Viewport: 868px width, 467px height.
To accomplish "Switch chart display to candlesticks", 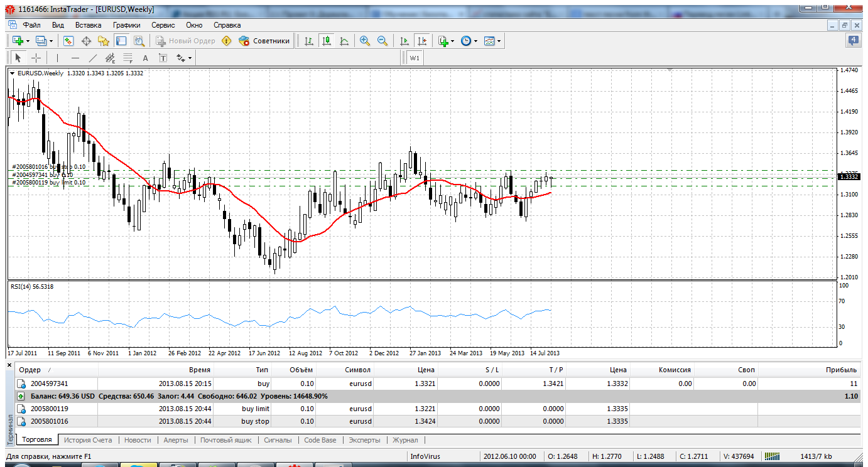I will 326,41.
